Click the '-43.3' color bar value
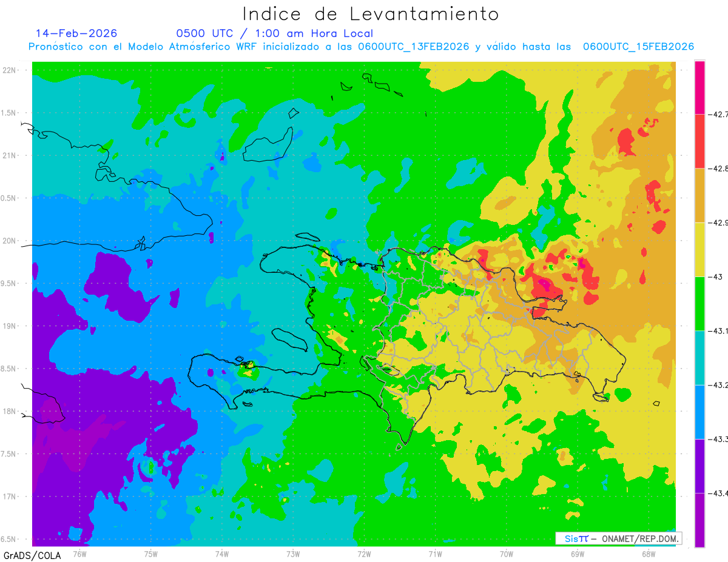 [718, 439]
